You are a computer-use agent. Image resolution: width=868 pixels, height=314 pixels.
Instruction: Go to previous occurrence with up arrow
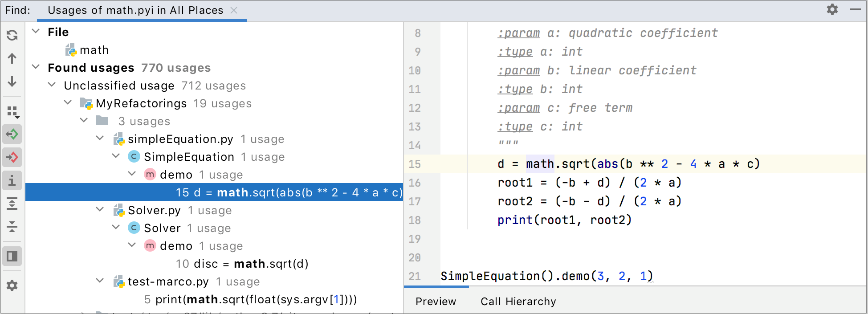pos(12,58)
